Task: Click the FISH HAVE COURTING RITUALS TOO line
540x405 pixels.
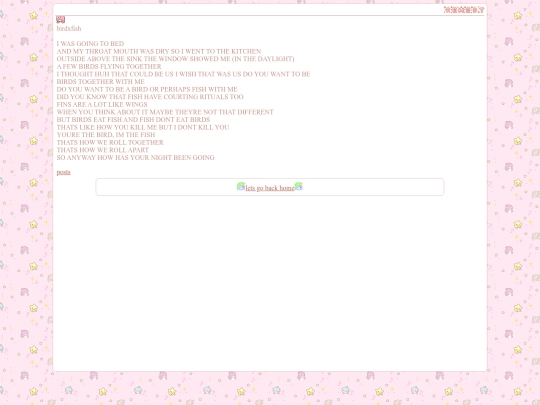Action: [x=150, y=97]
